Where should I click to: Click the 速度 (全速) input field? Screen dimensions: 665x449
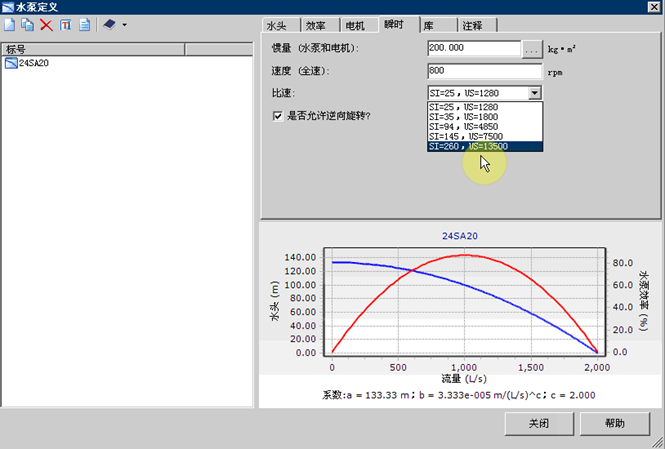[x=484, y=71]
